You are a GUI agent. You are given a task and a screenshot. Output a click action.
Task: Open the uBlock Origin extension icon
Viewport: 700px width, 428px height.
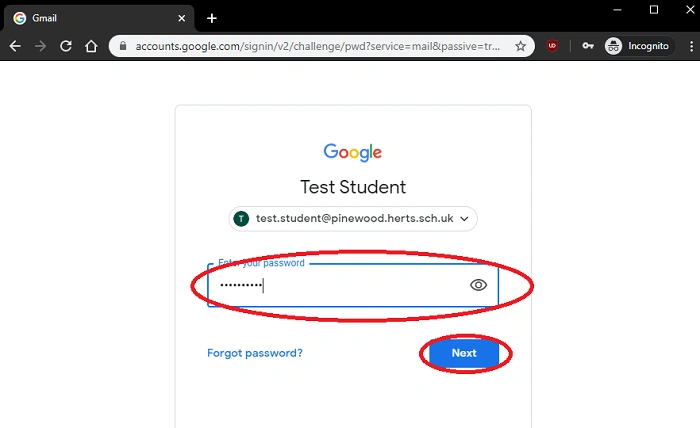coord(553,46)
